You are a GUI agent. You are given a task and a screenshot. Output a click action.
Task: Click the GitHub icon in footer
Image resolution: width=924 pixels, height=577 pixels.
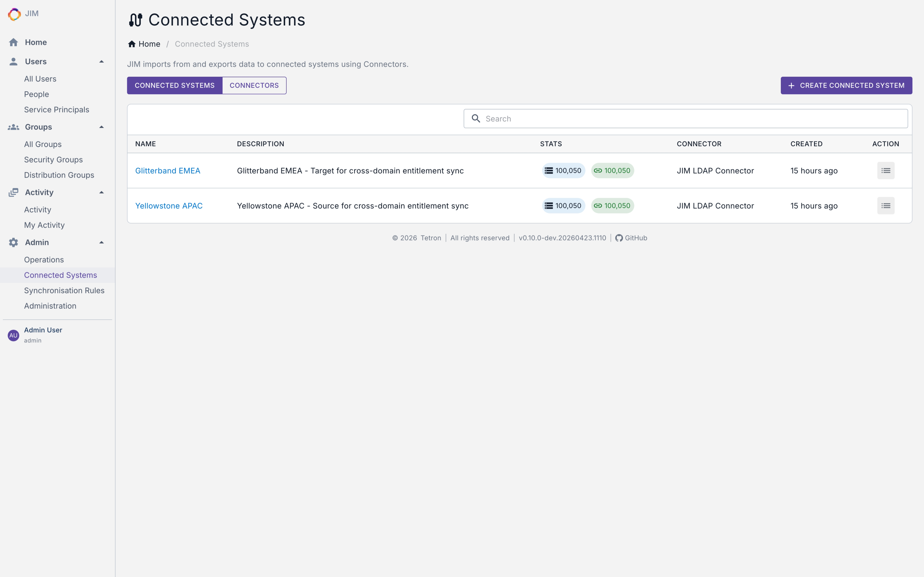[x=619, y=238]
